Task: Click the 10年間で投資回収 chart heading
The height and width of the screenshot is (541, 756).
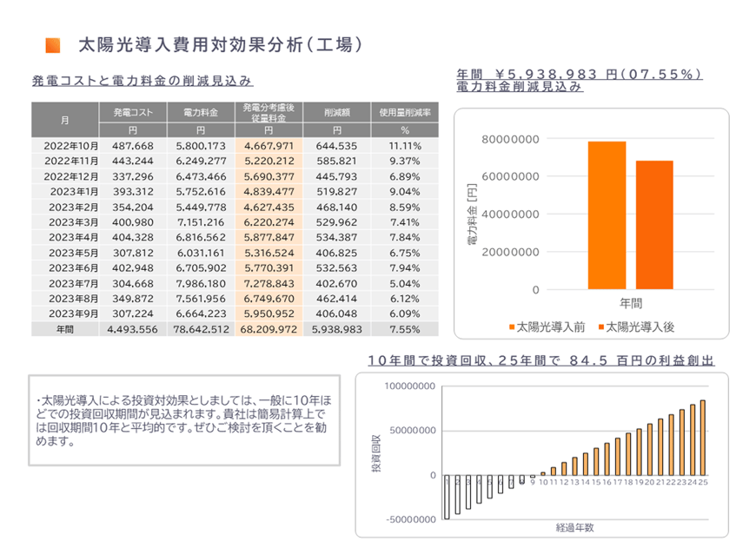Action: coord(540,360)
